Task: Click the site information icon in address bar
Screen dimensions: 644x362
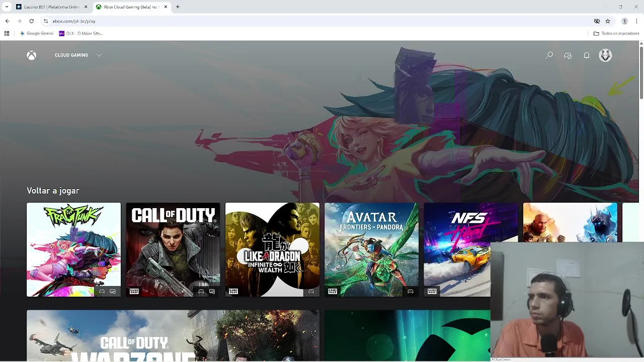Action: pyautogui.click(x=46, y=21)
